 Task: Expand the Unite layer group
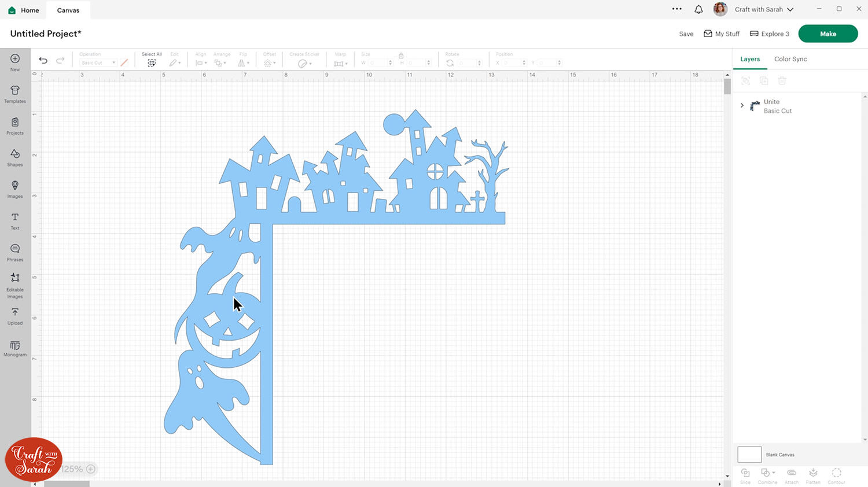742,106
